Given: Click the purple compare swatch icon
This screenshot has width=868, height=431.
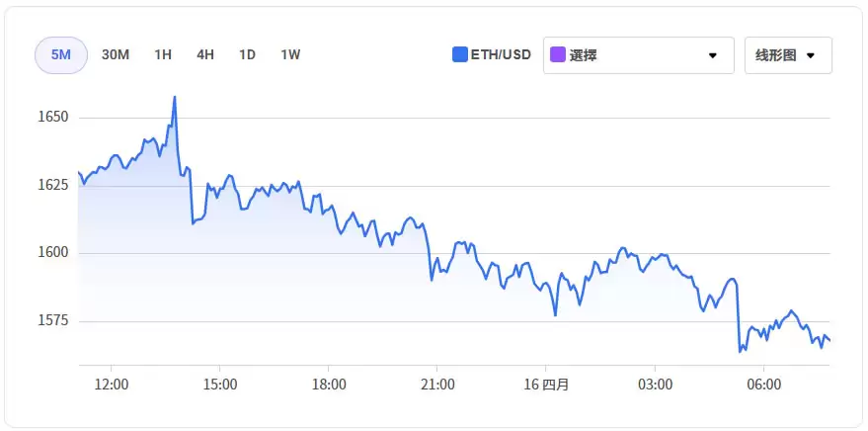Looking at the screenshot, I should 558,55.
